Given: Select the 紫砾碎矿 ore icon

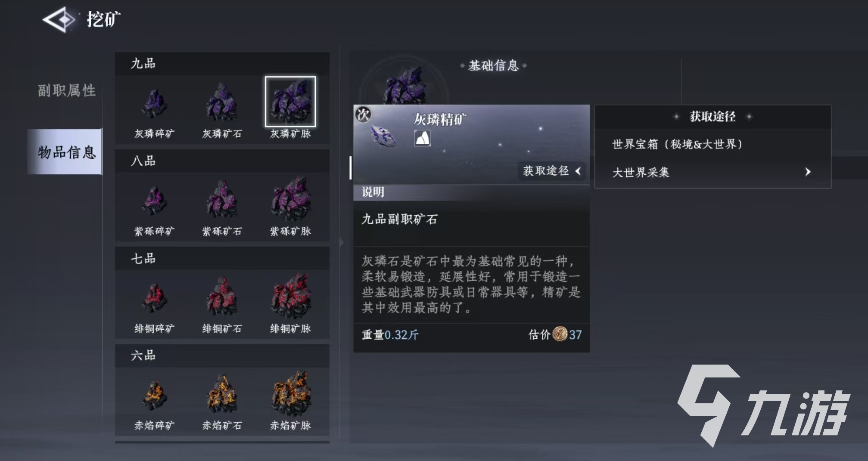Looking at the screenshot, I should pos(154,201).
